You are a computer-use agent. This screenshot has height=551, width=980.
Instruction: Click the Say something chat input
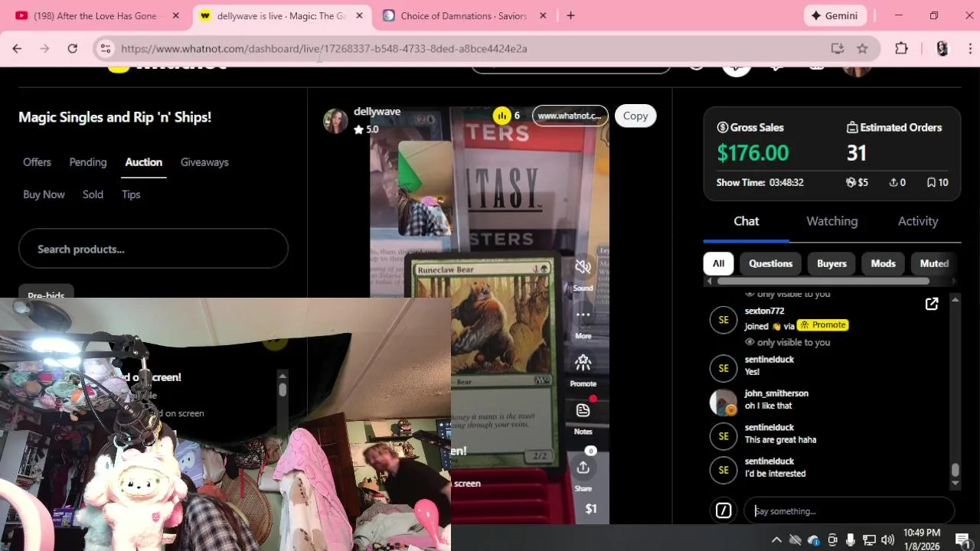(849, 510)
